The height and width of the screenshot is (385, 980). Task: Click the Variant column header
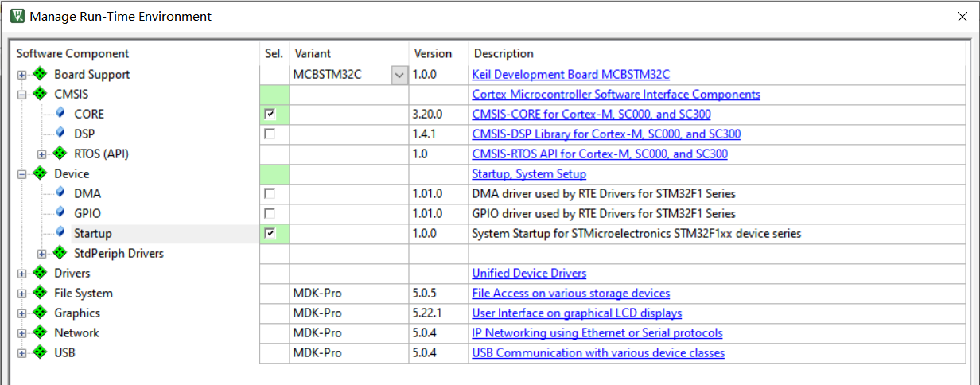point(313,54)
